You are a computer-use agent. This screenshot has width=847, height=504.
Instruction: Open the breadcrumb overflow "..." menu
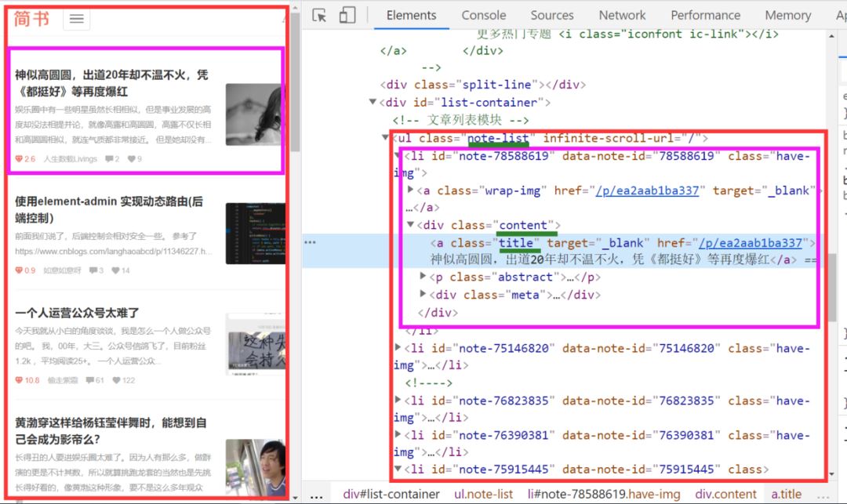[316, 494]
